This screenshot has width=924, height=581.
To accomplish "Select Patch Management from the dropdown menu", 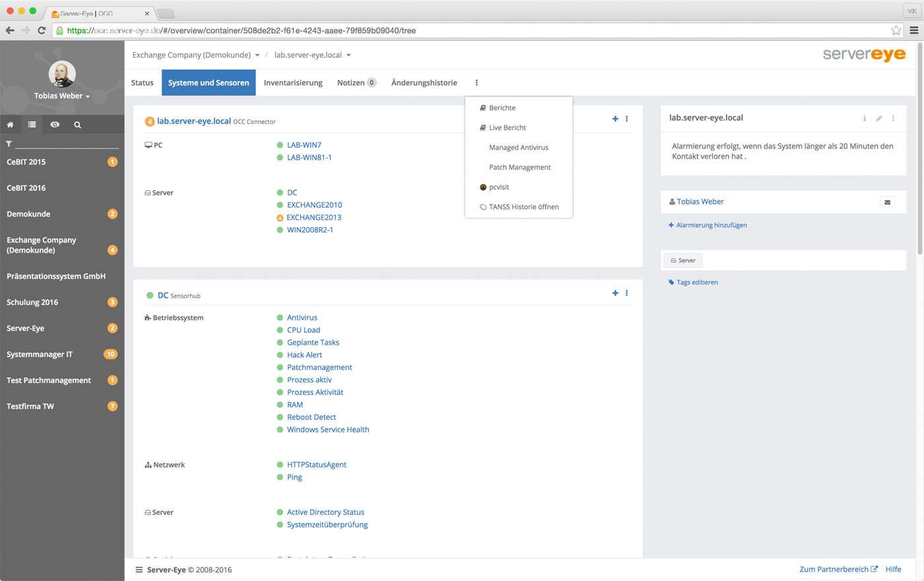I will point(519,168).
